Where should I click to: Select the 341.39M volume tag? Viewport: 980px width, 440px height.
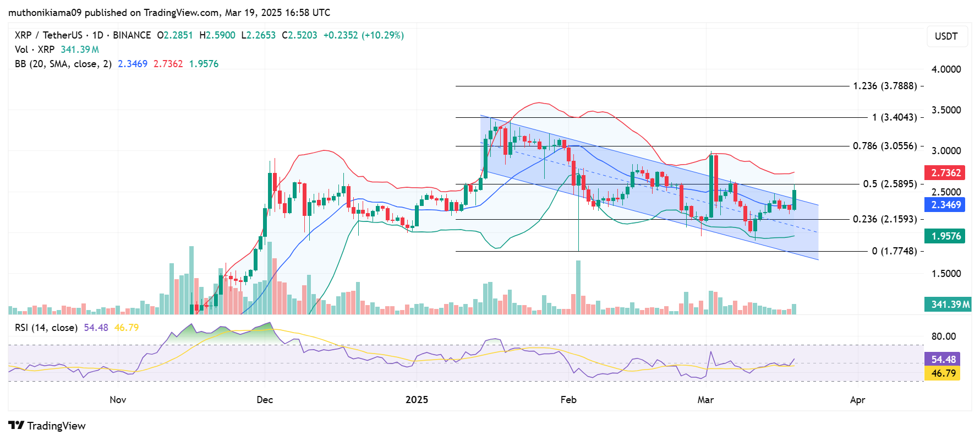949,305
